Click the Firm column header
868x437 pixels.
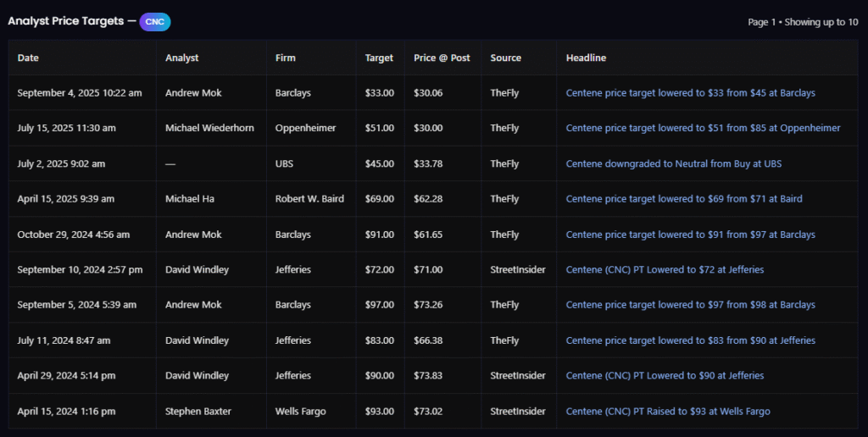[x=286, y=58]
